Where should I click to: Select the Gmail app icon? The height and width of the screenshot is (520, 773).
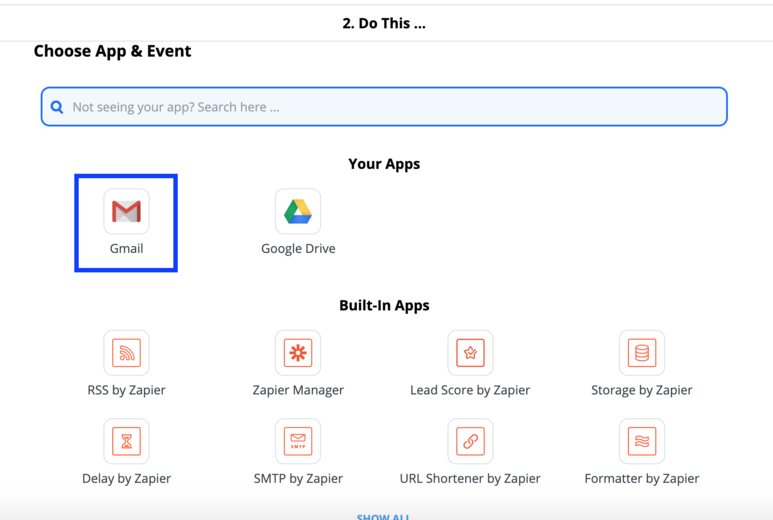(126, 211)
